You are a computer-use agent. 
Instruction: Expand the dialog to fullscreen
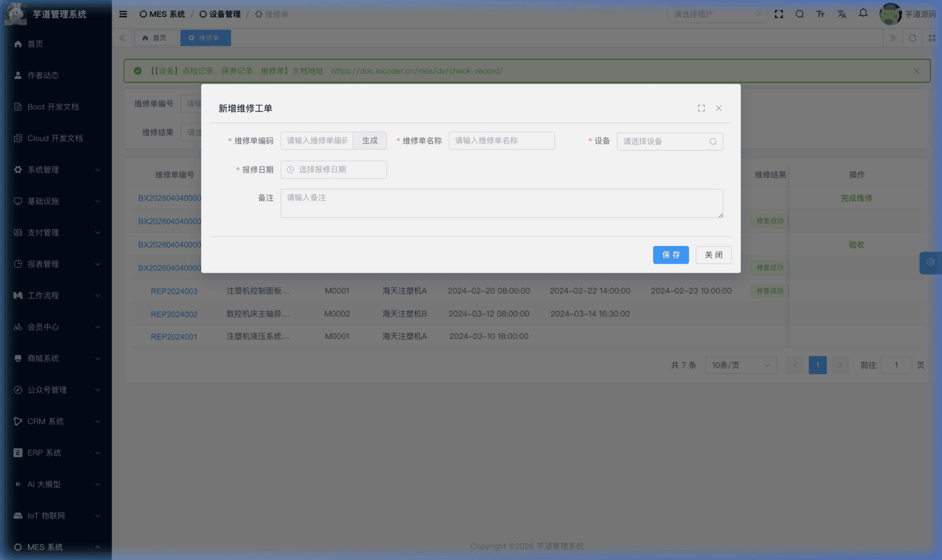[x=701, y=108]
